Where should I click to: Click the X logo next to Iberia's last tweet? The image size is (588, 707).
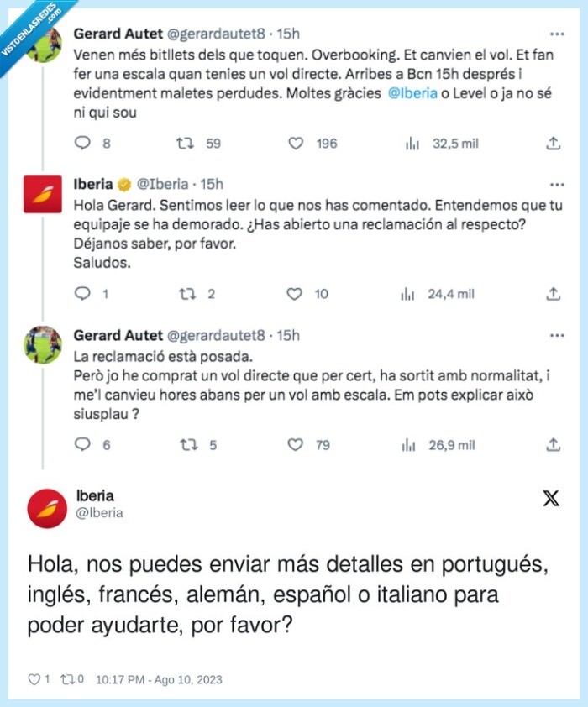(551, 497)
